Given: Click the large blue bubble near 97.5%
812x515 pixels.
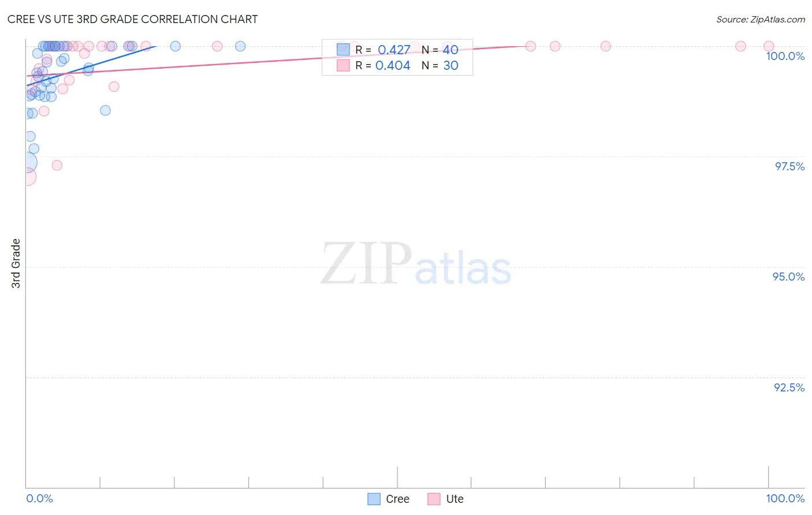Looking at the screenshot, I should pyautogui.click(x=27, y=163).
